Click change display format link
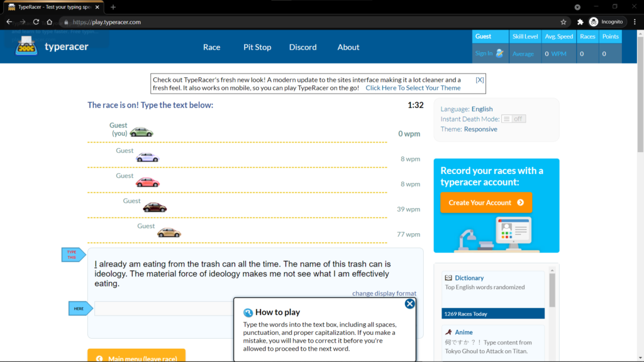644x362 pixels. [384, 293]
